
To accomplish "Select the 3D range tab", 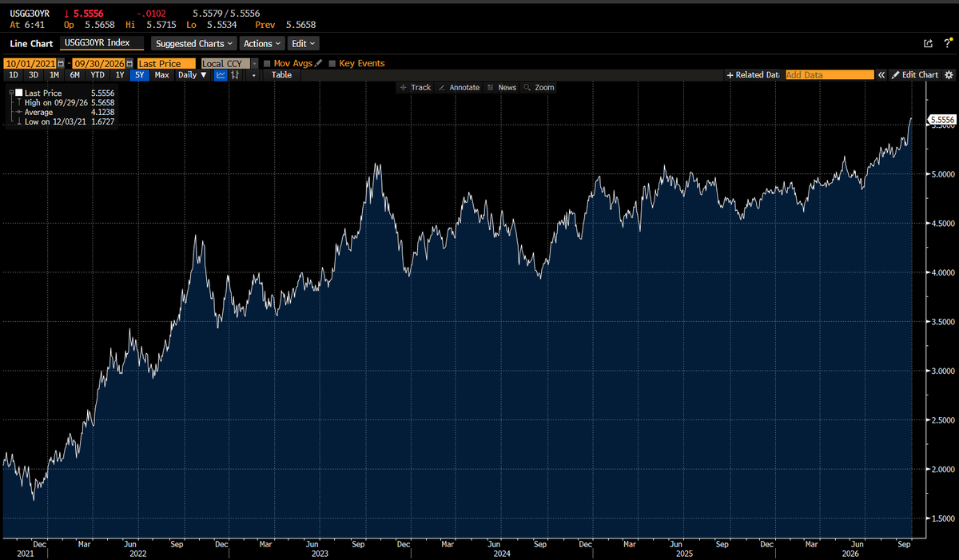I will coord(34,75).
